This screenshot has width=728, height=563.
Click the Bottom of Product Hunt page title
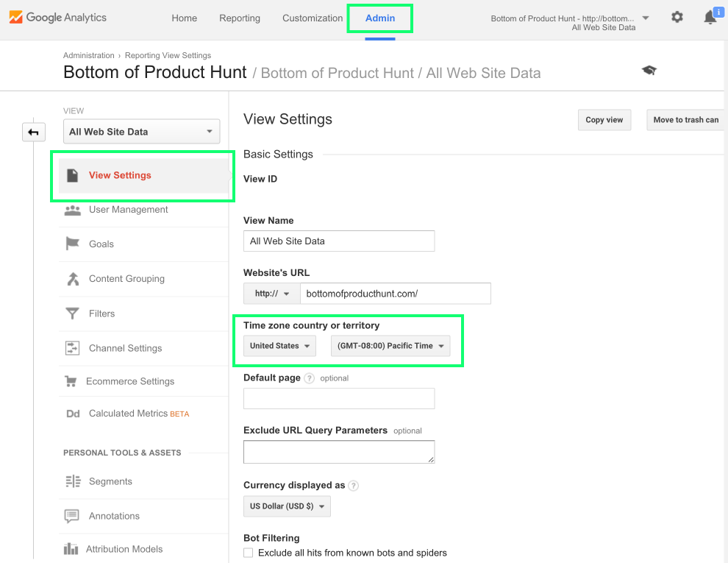coord(155,72)
